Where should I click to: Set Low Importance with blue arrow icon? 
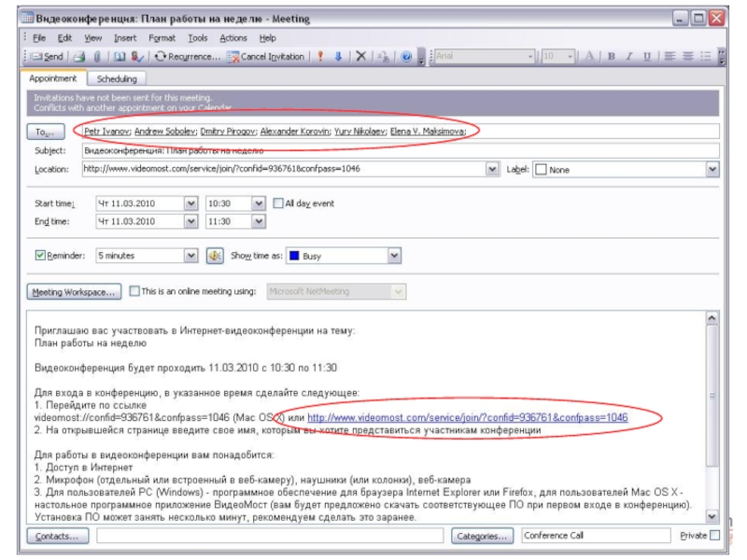[x=338, y=56]
